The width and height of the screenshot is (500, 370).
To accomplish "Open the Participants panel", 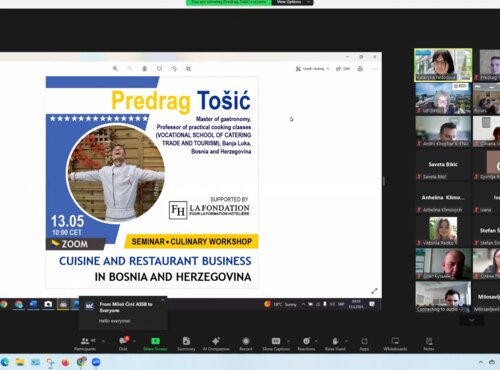I will point(85,344).
